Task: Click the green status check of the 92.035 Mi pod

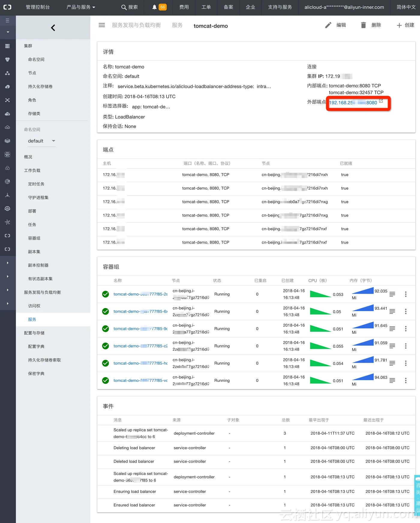Action: coord(106,294)
